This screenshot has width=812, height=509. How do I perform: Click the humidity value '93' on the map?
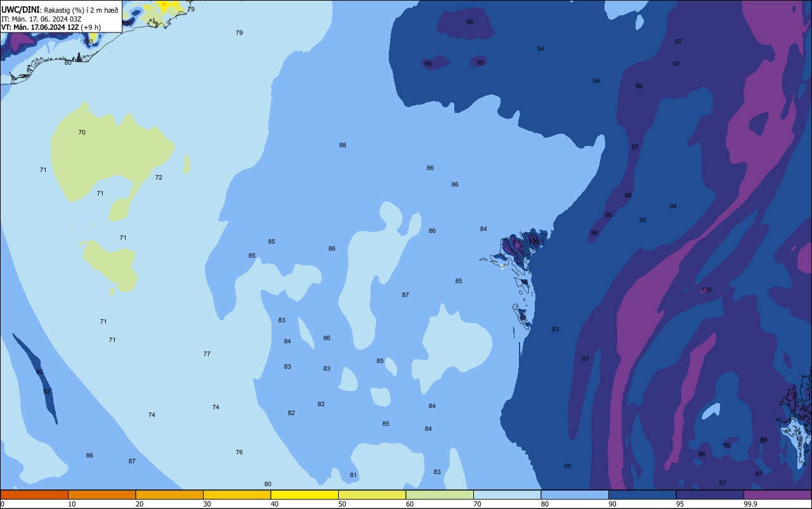[555, 329]
